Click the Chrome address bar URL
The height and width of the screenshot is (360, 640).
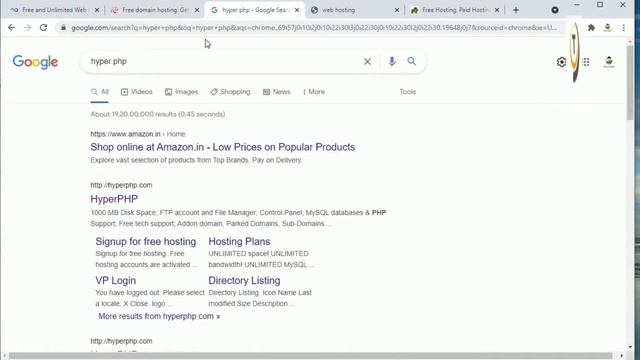point(313,28)
